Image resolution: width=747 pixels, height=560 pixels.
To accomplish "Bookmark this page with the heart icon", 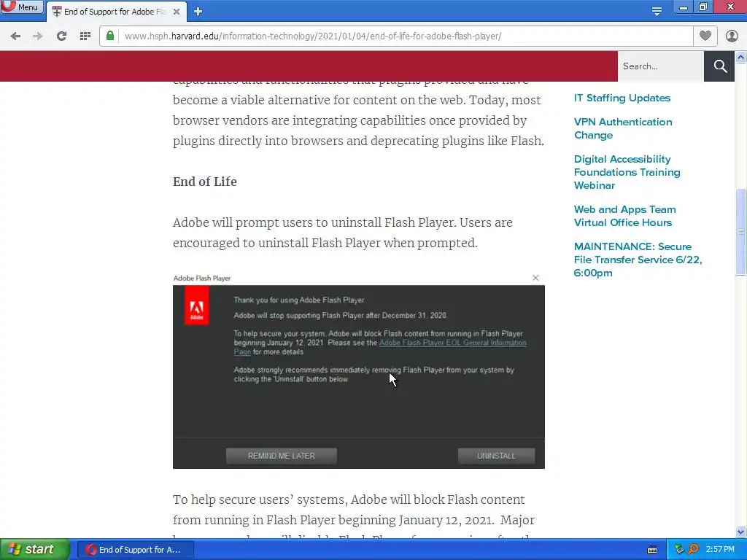I will [x=705, y=36].
